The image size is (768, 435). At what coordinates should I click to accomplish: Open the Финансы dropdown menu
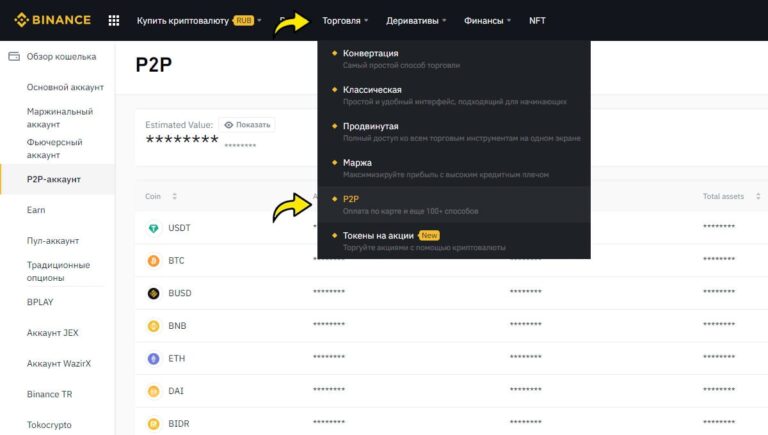pos(487,21)
